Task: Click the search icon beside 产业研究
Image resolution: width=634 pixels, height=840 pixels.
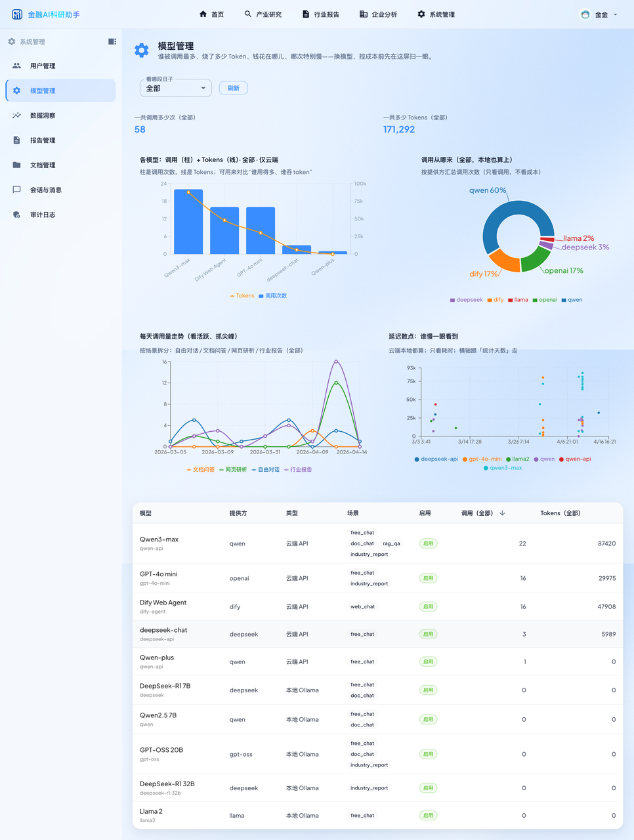Action: click(x=248, y=14)
